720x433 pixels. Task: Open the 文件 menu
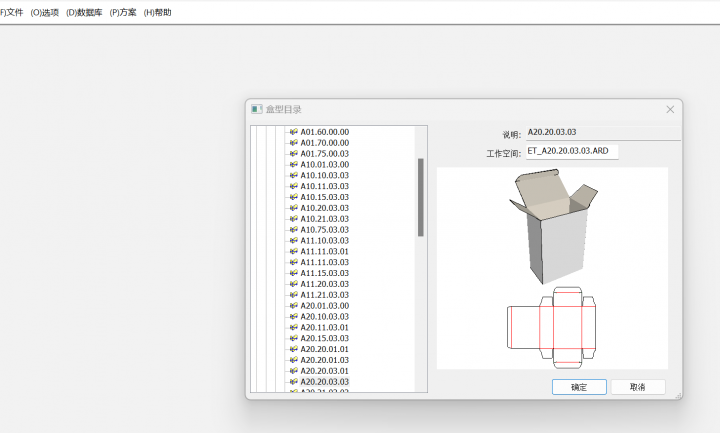[12, 13]
